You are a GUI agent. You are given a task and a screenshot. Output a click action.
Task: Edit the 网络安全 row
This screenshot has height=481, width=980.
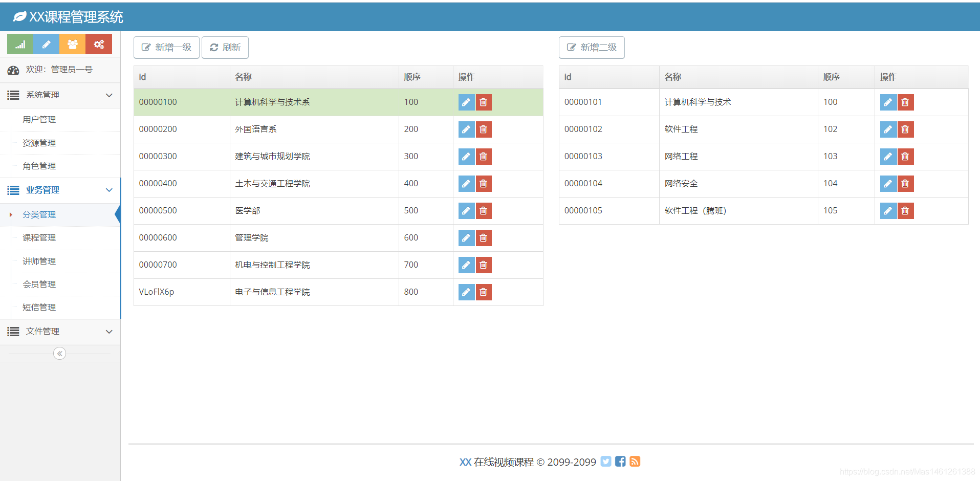point(888,184)
